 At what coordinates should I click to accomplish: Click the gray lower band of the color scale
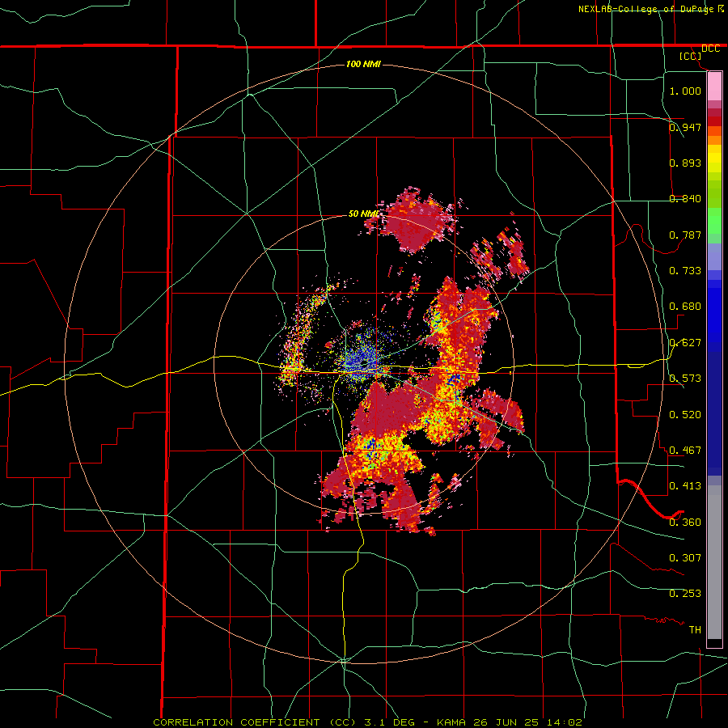coord(714,562)
